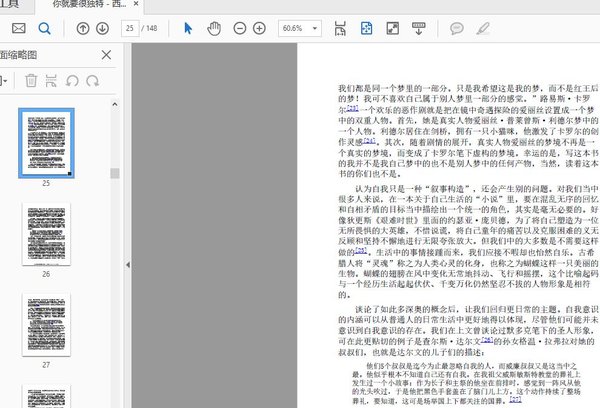
Task: Zoom in using the plus button
Action: click(x=260, y=29)
